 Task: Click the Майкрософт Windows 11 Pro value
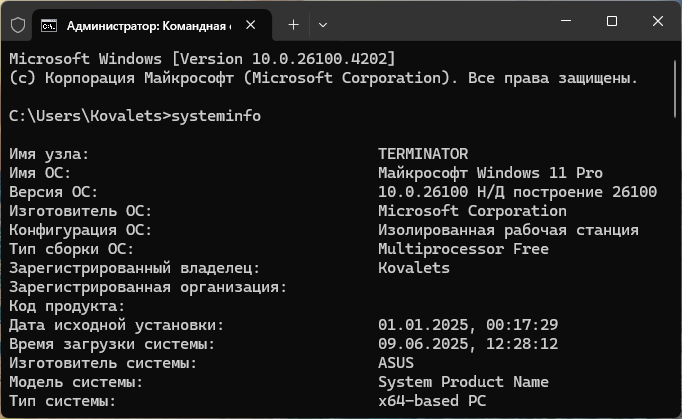[x=490, y=173]
